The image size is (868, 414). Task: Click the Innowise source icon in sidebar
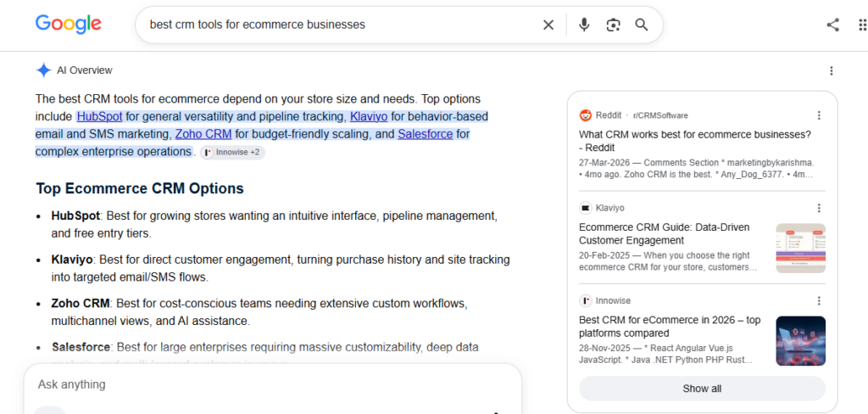tap(586, 300)
